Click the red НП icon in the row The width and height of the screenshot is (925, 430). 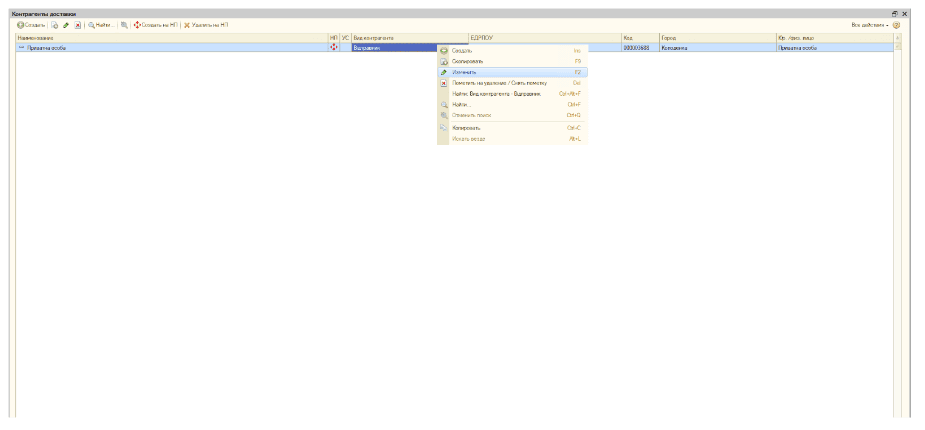334,47
